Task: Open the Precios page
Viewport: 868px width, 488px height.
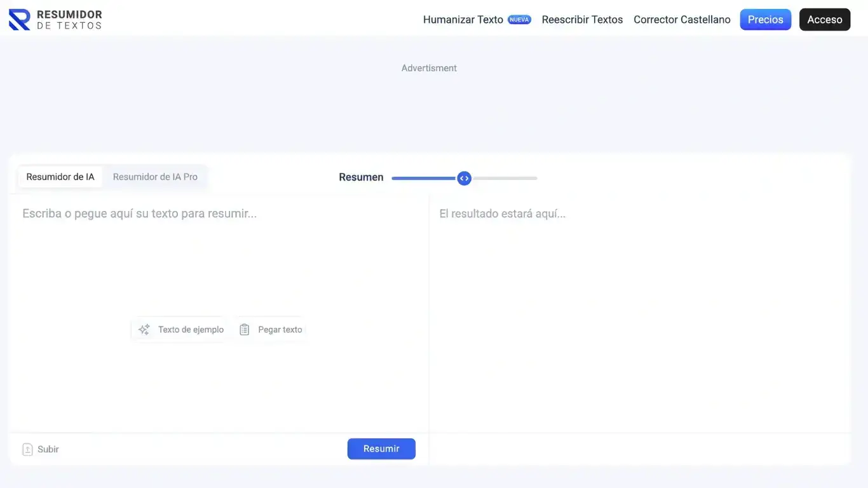Action: tap(765, 19)
